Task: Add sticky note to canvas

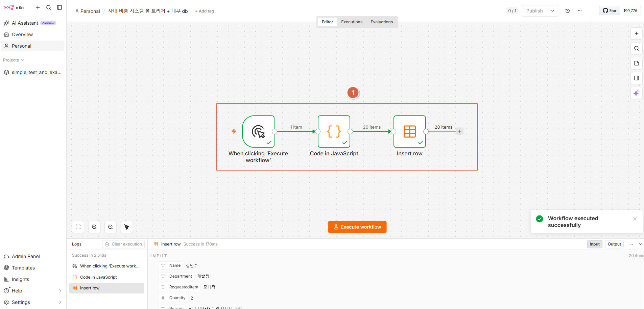Action: (637, 63)
